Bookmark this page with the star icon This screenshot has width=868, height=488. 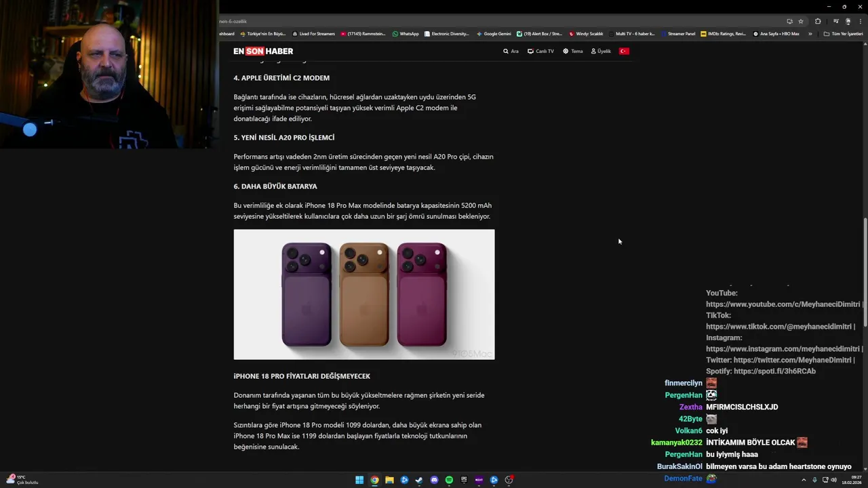point(801,21)
